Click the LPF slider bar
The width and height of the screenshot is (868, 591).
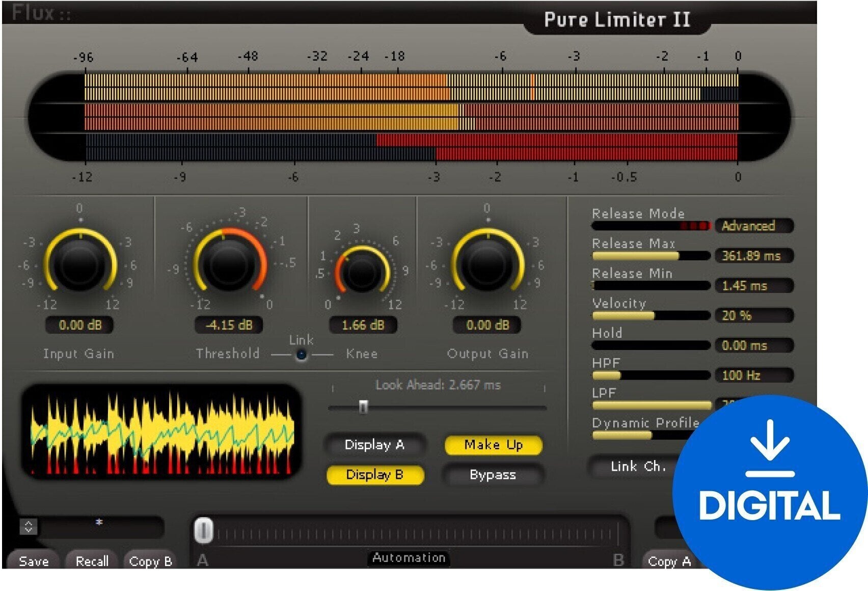point(651,406)
